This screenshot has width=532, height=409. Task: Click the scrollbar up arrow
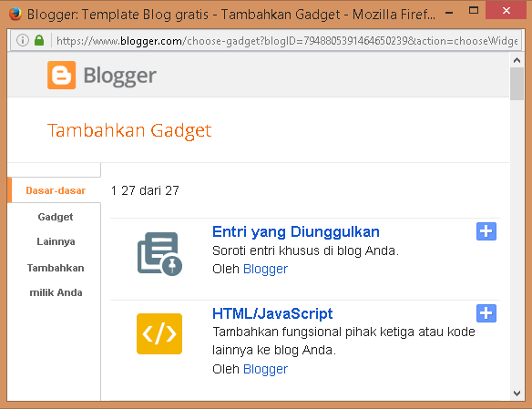pyautogui.click(x=517, y=60)
